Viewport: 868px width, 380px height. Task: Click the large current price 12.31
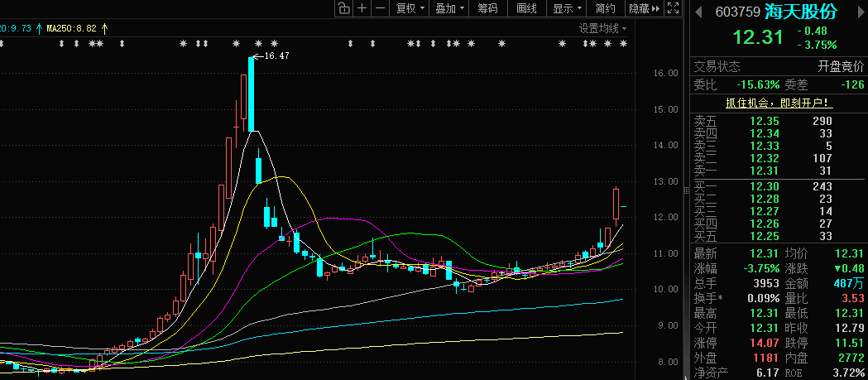(x=758, y=37)
